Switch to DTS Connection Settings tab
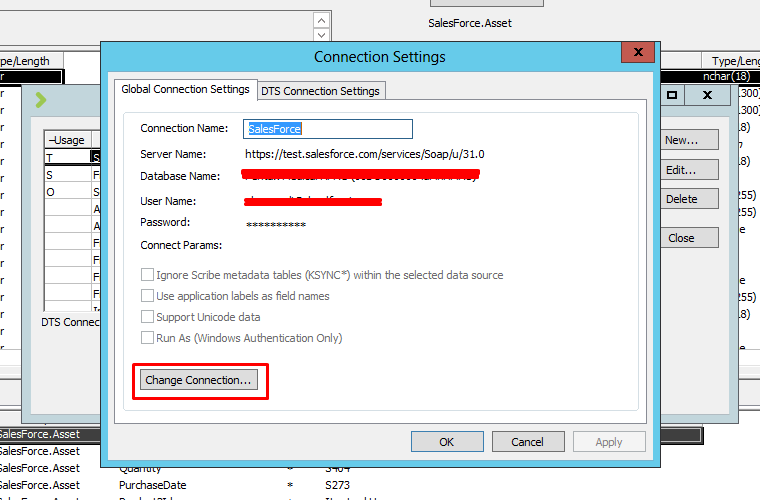The image size is (760, 500). point(320,91)
